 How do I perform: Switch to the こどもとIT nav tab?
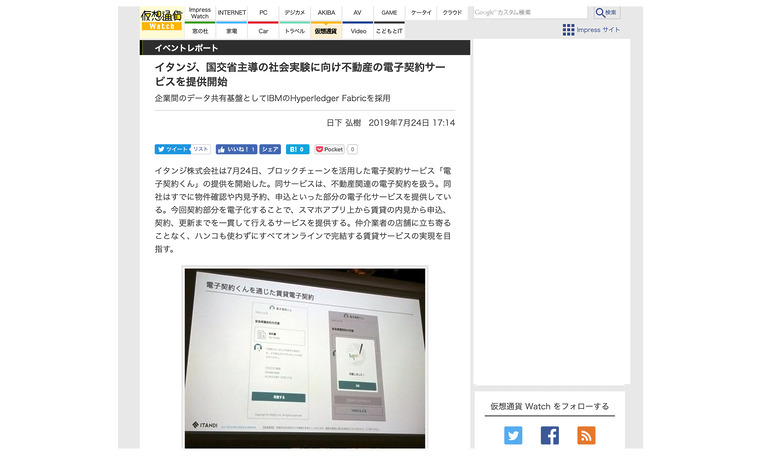point(389,31)
